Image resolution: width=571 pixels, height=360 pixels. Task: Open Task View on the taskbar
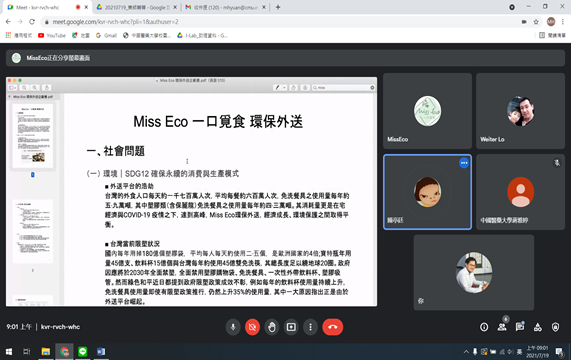coord(27,352)
